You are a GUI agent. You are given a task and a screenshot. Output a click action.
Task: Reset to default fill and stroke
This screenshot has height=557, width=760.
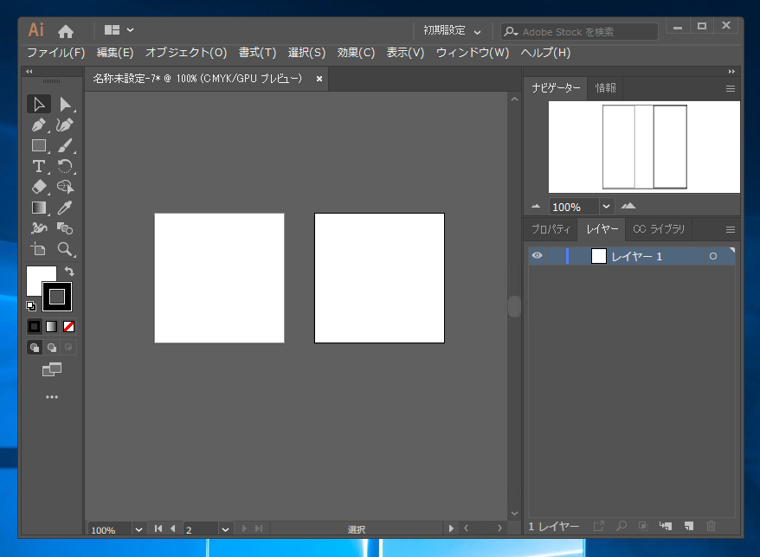point(31,306)
